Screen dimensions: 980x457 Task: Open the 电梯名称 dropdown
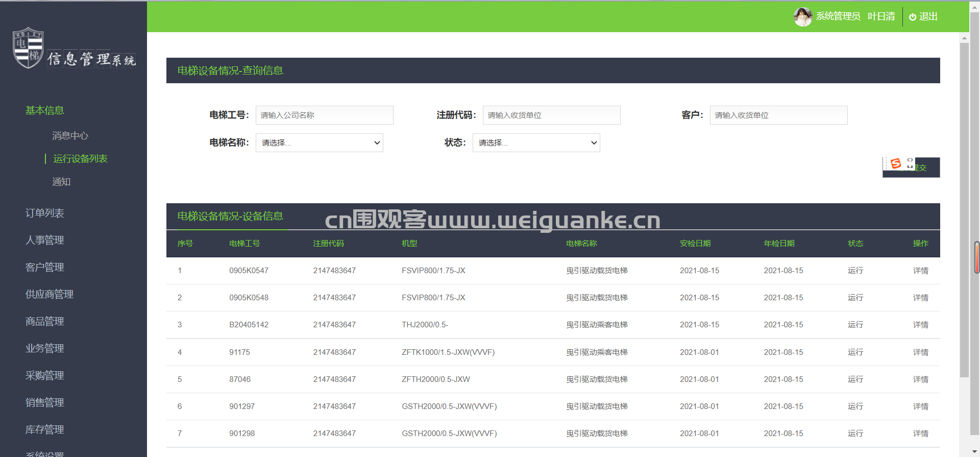click(320, 143)
